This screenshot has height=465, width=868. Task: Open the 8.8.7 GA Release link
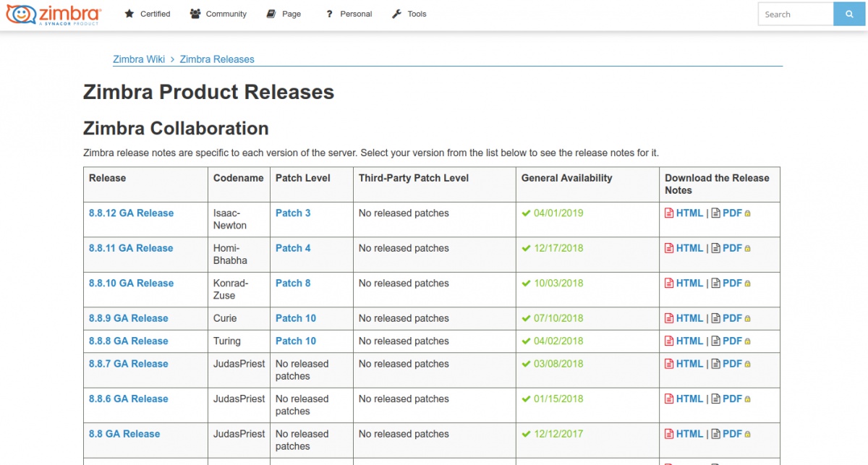coord(128,364)
